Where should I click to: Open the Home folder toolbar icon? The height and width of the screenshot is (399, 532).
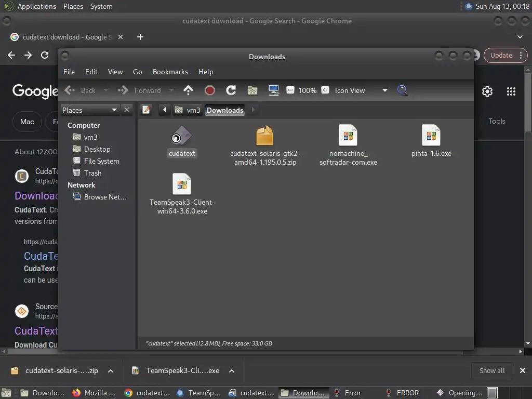[252, 90]
